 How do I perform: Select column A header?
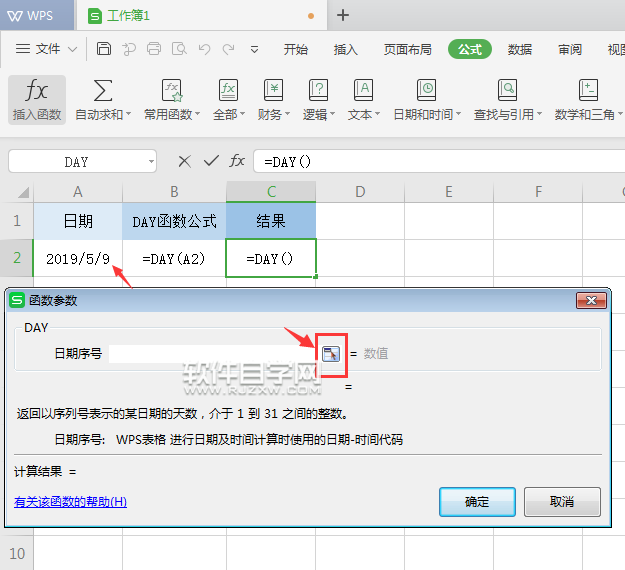point(78,192)
